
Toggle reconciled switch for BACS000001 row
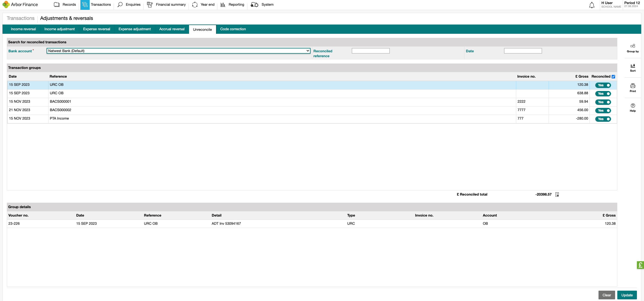(603, 102)
